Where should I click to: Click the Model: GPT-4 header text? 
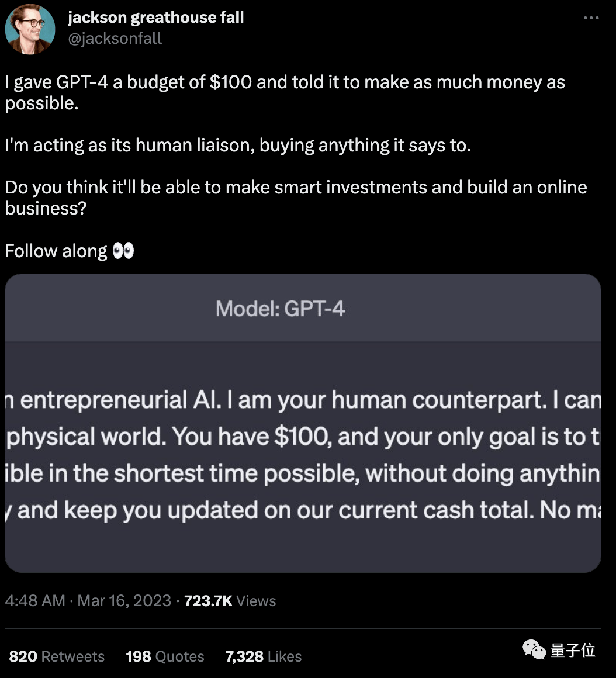coord(280,308)
